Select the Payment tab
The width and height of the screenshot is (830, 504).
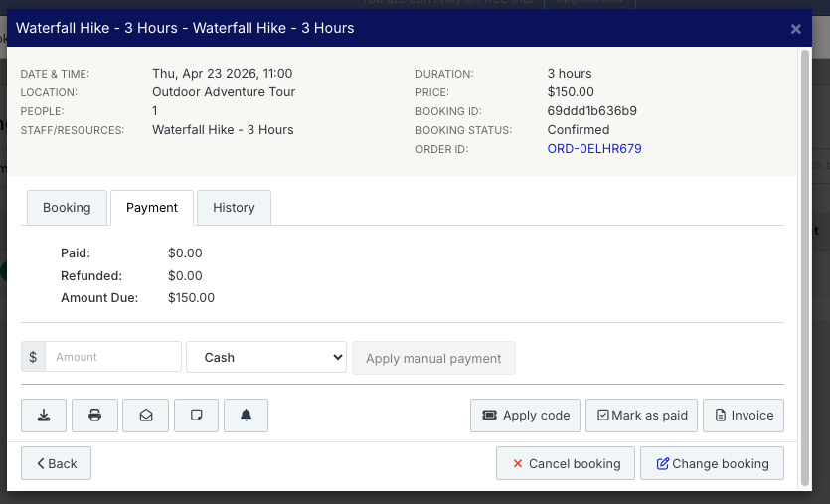coord(151,208)
